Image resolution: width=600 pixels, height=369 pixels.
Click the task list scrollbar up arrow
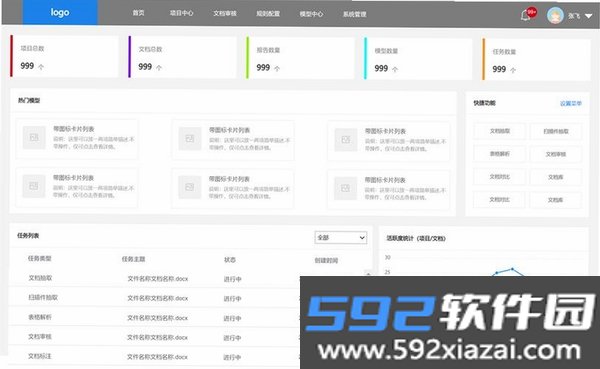click(x=368, y=273)
